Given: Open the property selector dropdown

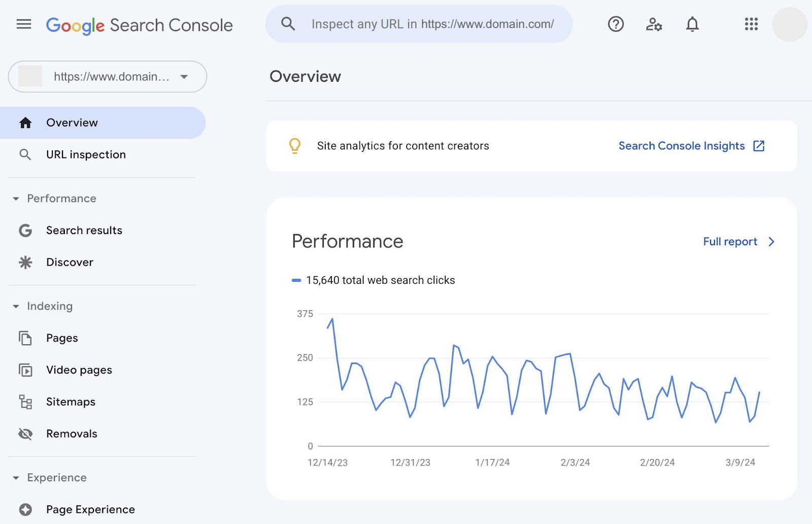Looking at the screenshot, I should [184, 77].
